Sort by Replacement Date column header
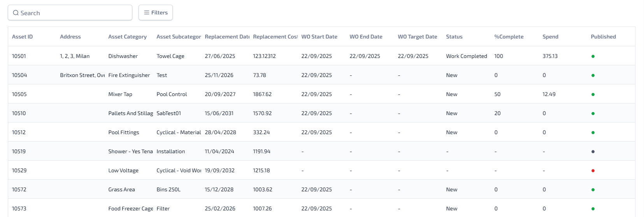The width and height of the screenshot is (644, 217). 227,37
